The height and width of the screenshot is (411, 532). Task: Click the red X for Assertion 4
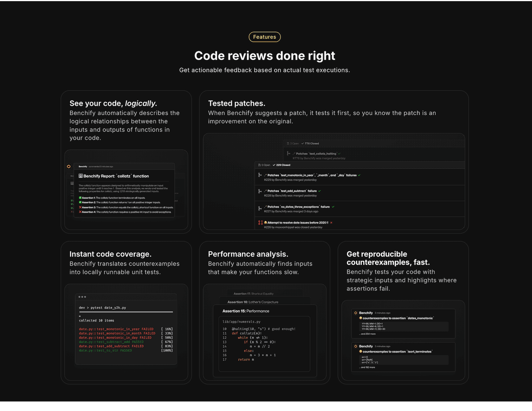click(80, 212)
